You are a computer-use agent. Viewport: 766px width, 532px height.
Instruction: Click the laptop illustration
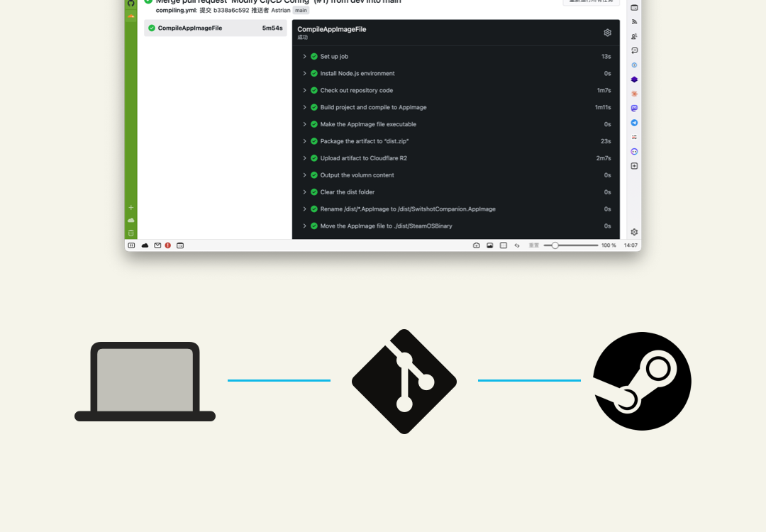[145, 382]
